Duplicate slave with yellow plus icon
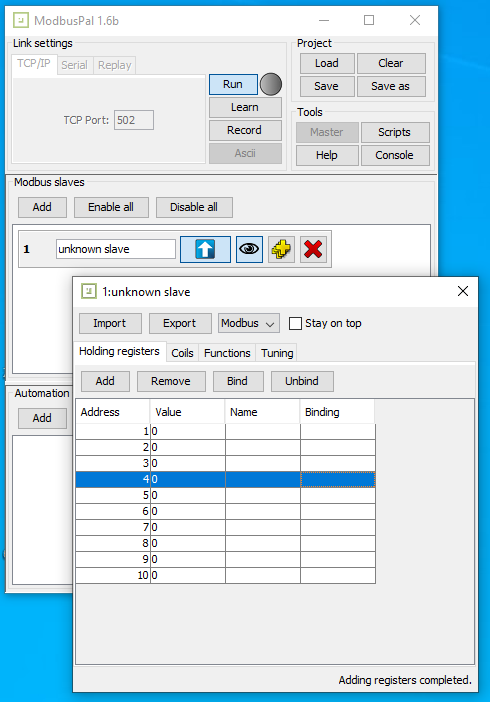Viewport: 490px width, 702px height. click(x=281, y=249)
